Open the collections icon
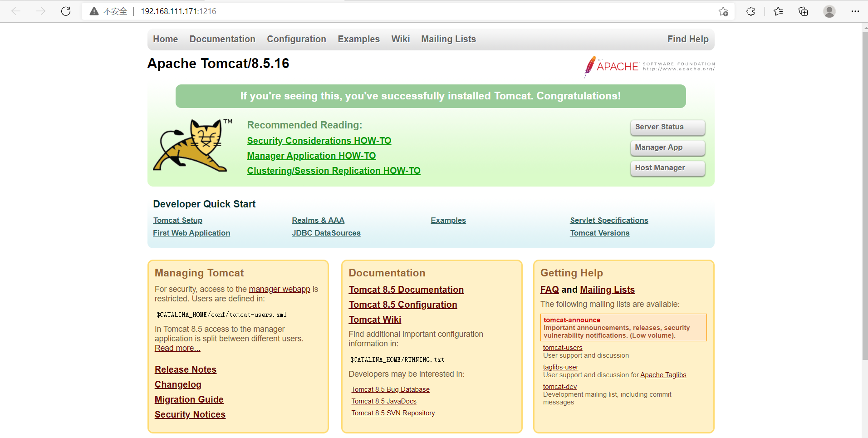 803,11
